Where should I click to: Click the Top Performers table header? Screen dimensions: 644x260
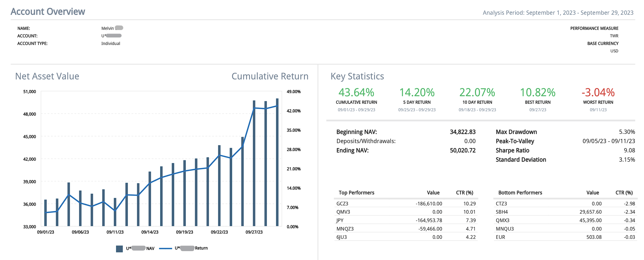(x=356, y=193)
